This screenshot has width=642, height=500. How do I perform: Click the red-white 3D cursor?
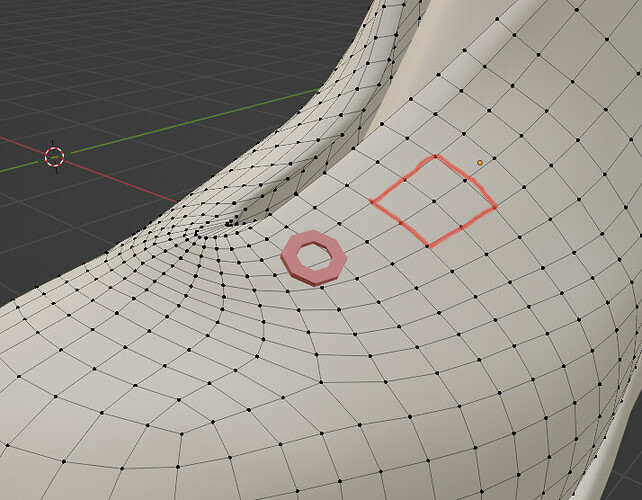coord(54,156)
